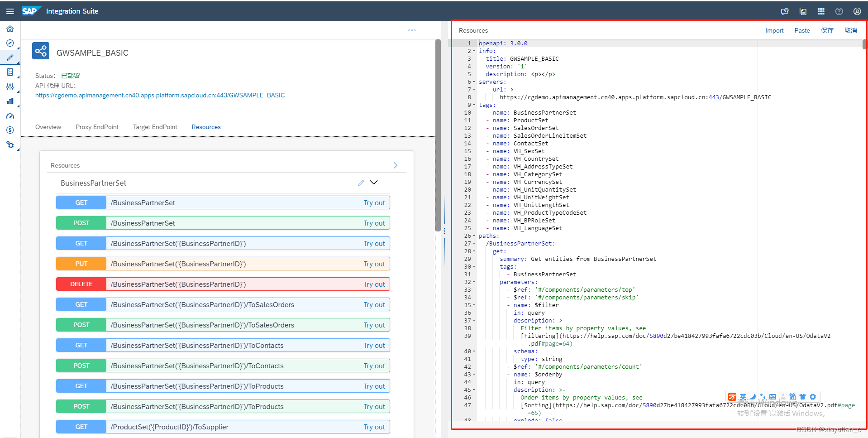Click the Import button in the editor
Image resolution: width=868 pixels, height=438 pixels.
pyautogui.click(x=774, y=30)
